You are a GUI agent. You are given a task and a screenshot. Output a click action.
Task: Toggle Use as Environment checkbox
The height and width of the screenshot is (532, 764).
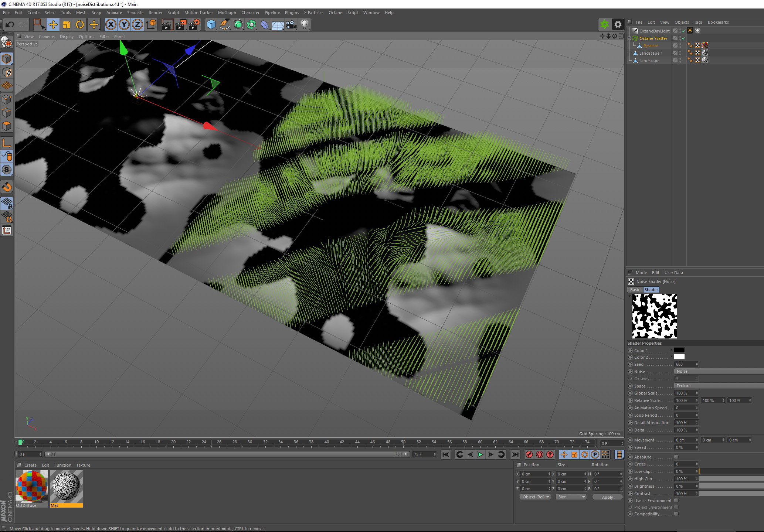676,501
